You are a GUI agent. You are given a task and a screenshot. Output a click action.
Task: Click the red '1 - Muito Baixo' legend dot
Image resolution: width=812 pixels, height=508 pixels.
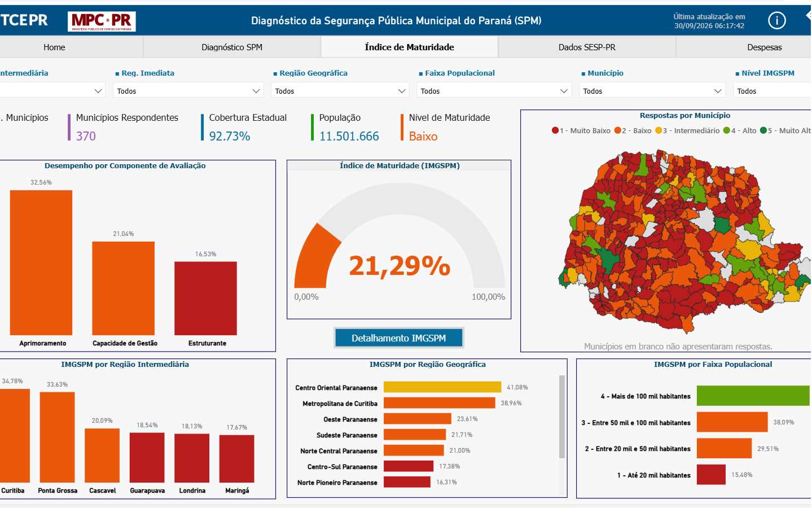[555, 130]
